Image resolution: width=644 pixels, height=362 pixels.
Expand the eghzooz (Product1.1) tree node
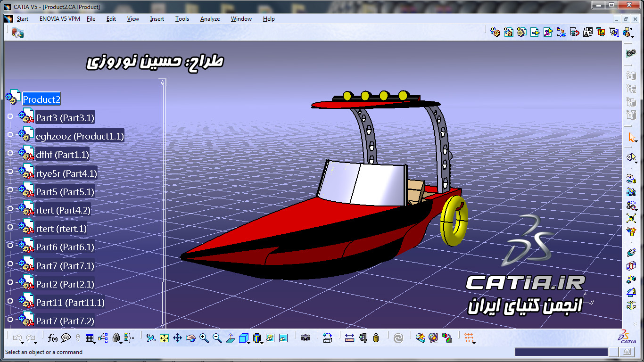point(10,134)
